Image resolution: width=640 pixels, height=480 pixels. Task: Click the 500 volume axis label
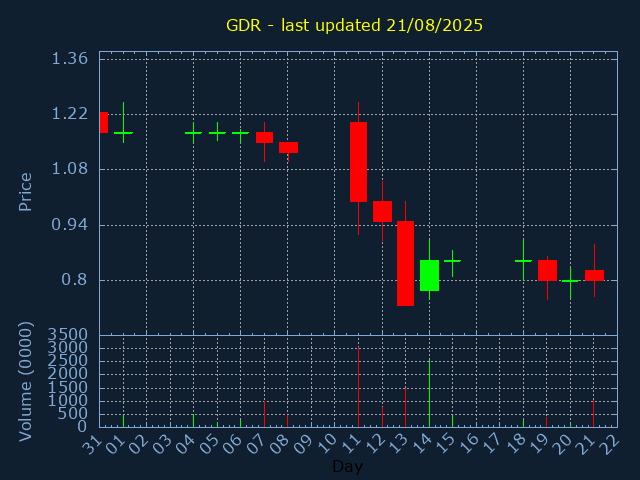(74, 413)
